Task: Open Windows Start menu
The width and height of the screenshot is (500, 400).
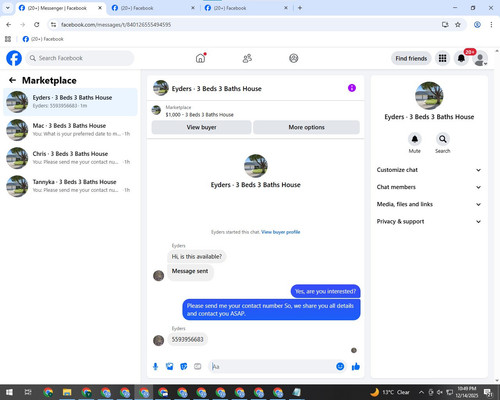Action: tap(9, 392)
